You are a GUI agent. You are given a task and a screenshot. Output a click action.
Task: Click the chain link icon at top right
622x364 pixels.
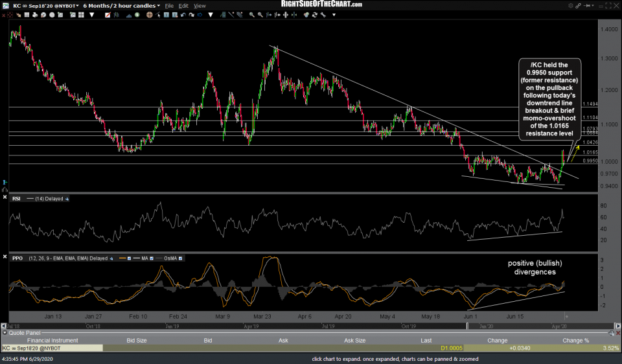tap(578, 6)
